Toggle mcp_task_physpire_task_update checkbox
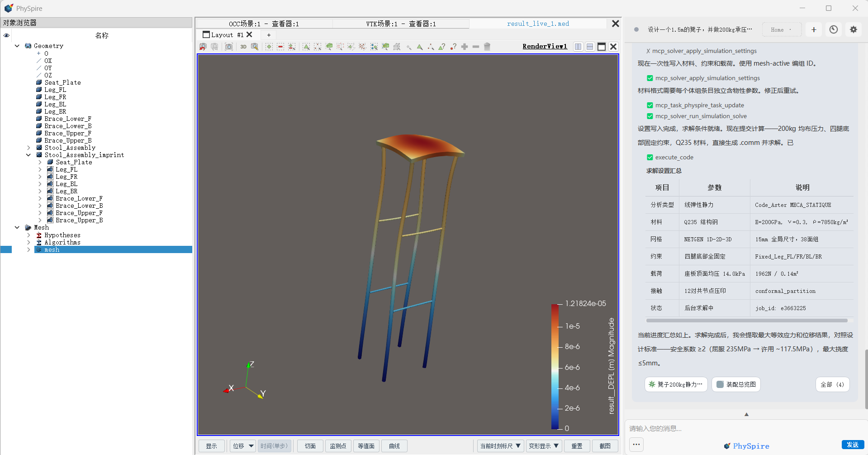Viewport: 868px width, 455px height. point(650,105)
